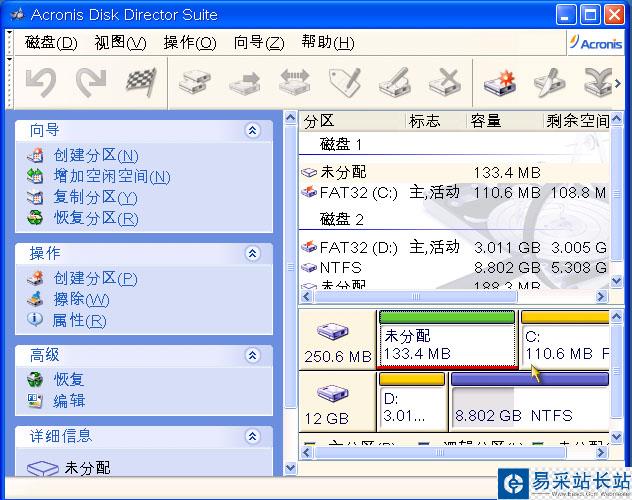The image size is (632, 500).
Task: Sort by the 剩余空间 column header
Action: pyautogui.click(x=576, y=121)
